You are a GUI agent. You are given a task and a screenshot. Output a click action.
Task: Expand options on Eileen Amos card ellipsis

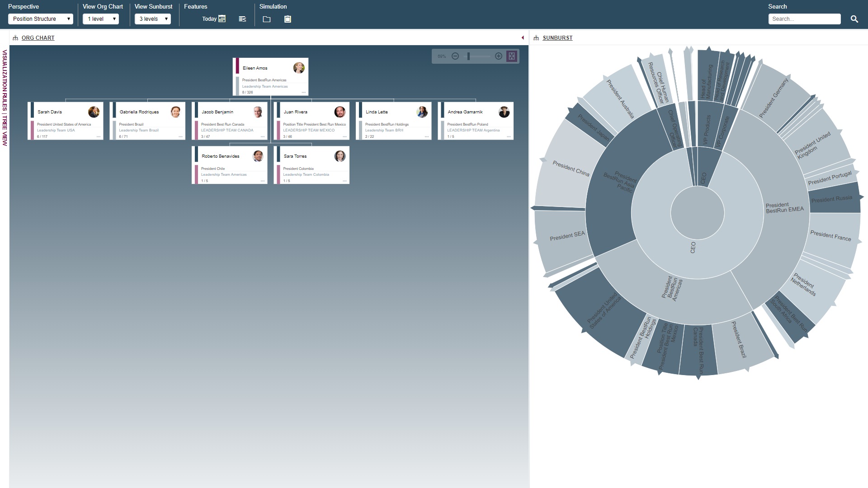pos(304,92)
